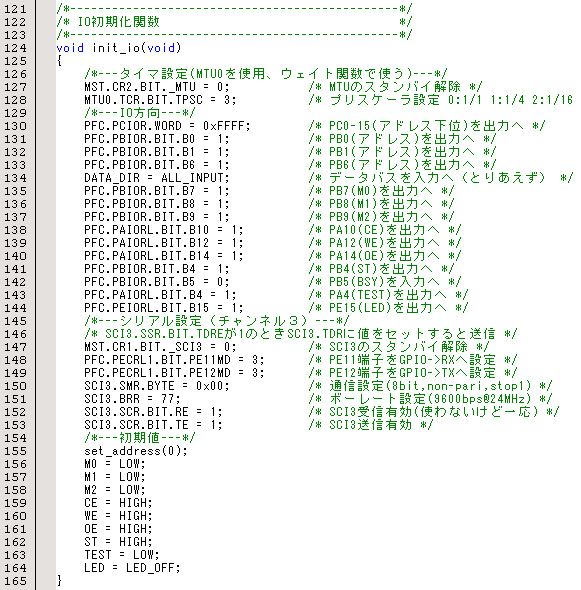Click line number 147 in the gutter

click(15, 347)
